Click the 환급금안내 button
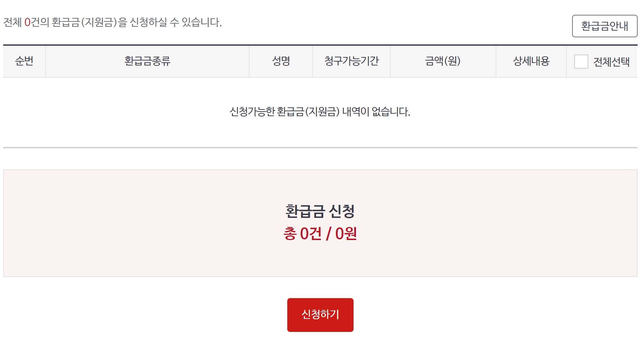Screen dimensions: 644x346 pyautogui.click(x=604, y=26)
